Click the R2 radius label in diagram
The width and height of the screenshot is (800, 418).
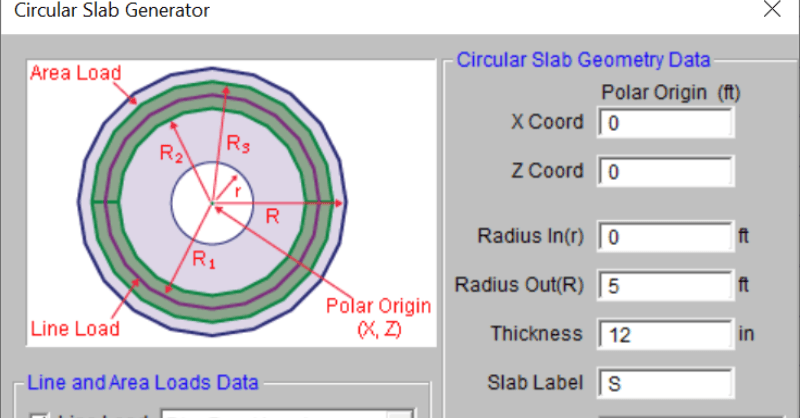172,153
